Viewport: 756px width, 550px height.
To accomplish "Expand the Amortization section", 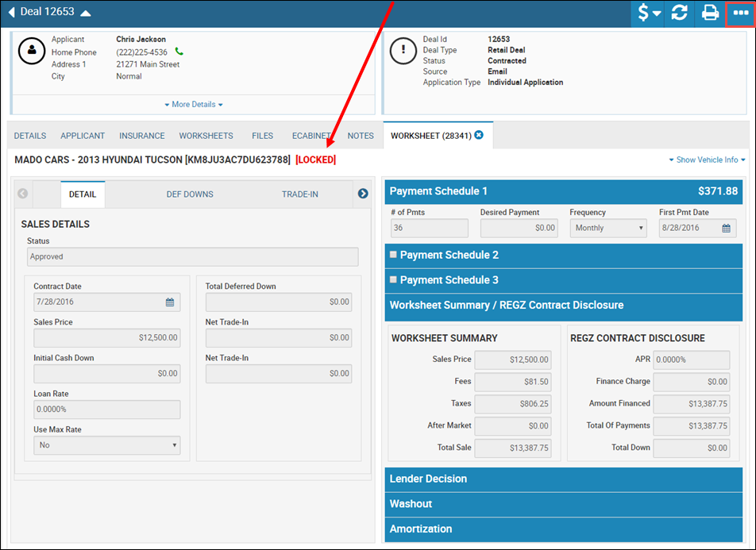I will click(564, 529).
